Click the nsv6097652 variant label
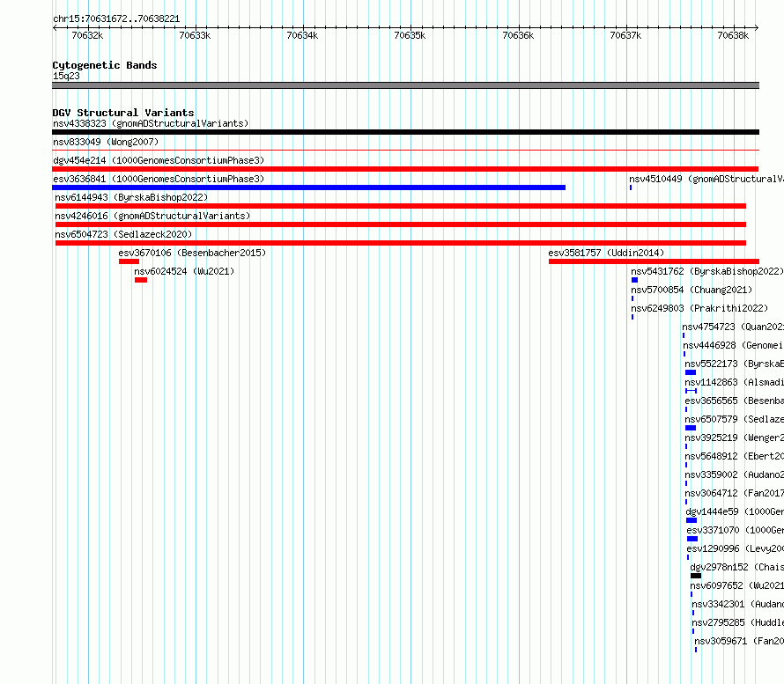This screenshot has height=684, width=784. (x=737, y=585)
